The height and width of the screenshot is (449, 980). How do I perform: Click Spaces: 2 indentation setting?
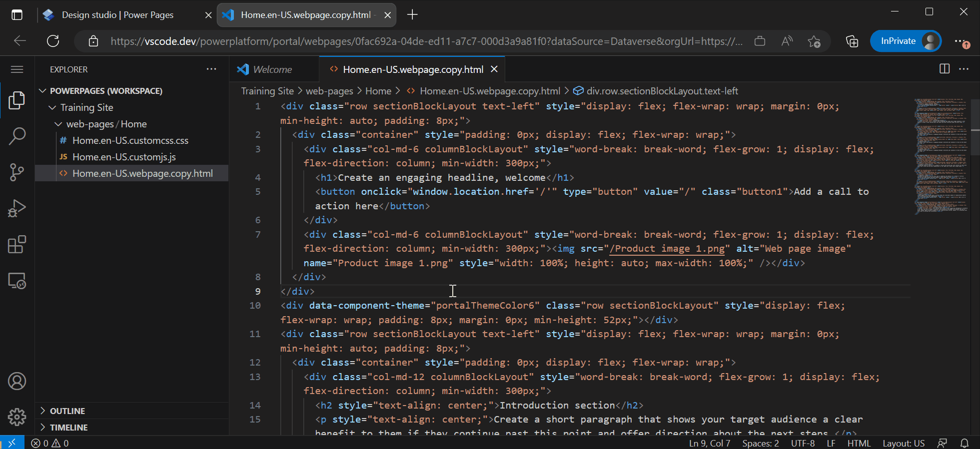click(760, 443)
